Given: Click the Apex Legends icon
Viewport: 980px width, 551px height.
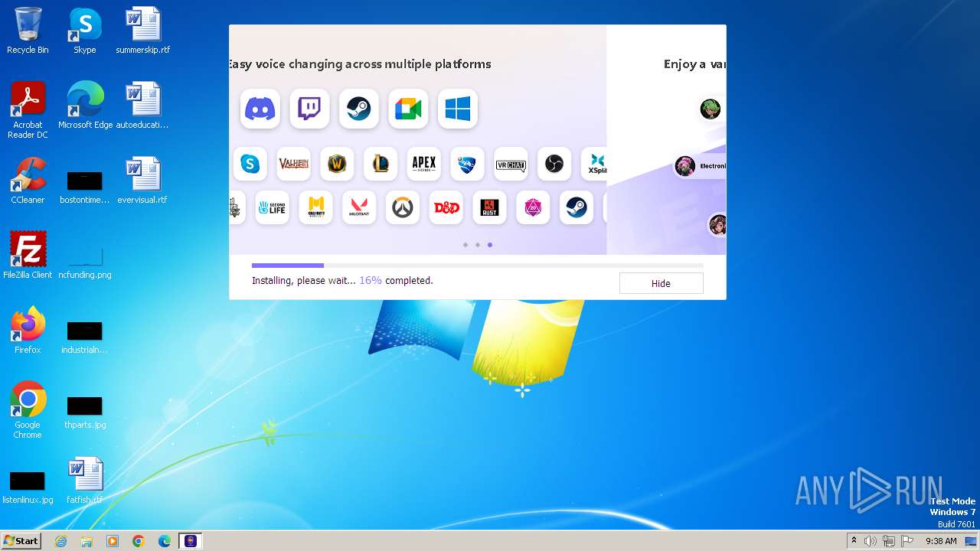Looking at the screenshot, I should [423, 164].
